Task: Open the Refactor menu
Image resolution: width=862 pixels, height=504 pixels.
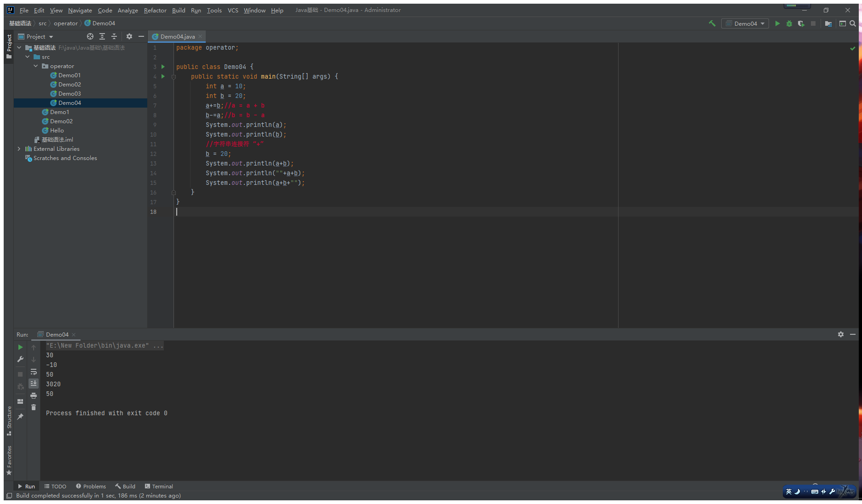Action: pos(155,10)
